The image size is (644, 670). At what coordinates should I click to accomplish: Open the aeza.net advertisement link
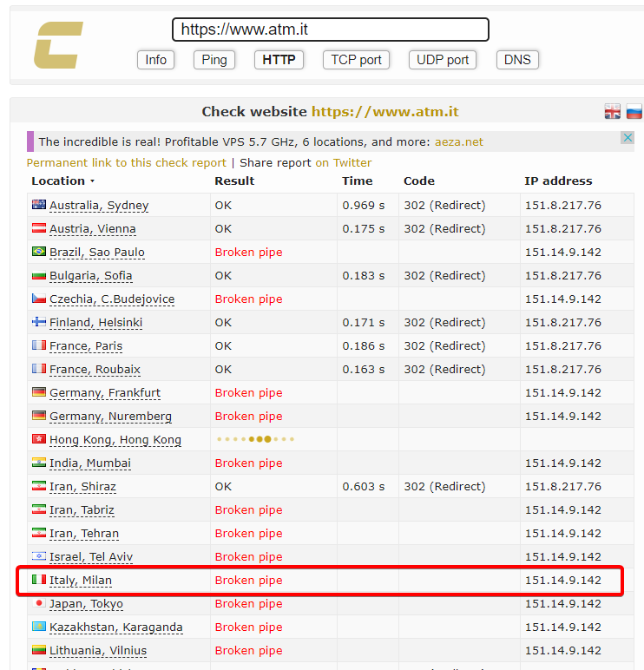pyautogui.click(x=458, y=141)
